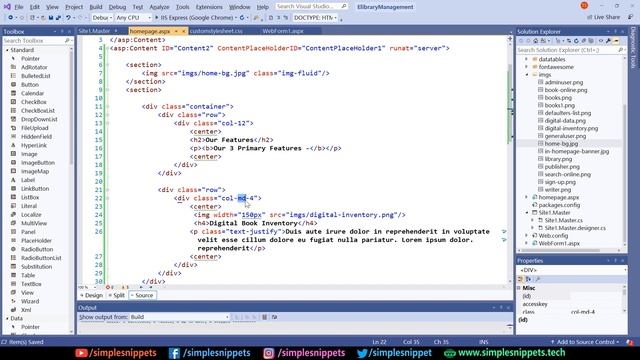Expand the datatables folder
This screenshot has height=360, width=640.
(527, 59)
